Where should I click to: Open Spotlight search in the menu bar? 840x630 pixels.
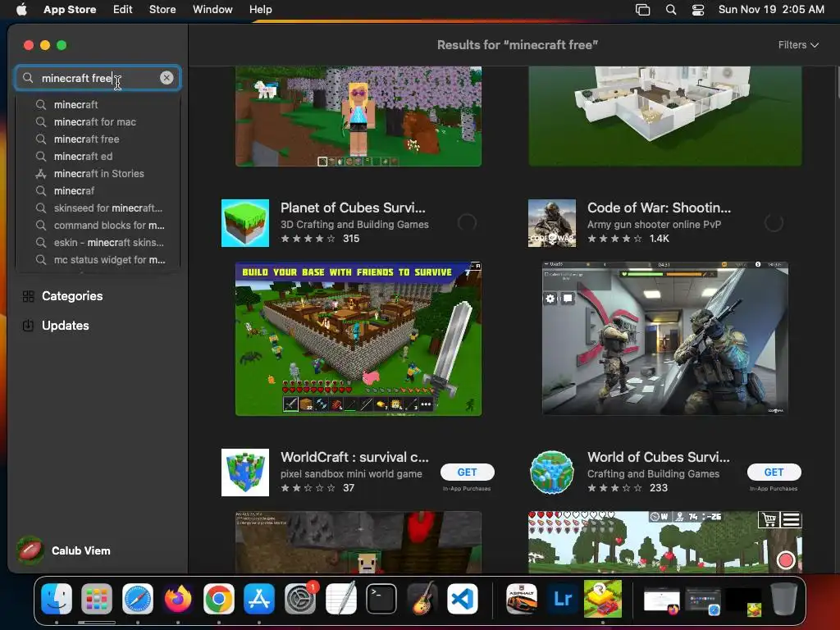[671, 10]
